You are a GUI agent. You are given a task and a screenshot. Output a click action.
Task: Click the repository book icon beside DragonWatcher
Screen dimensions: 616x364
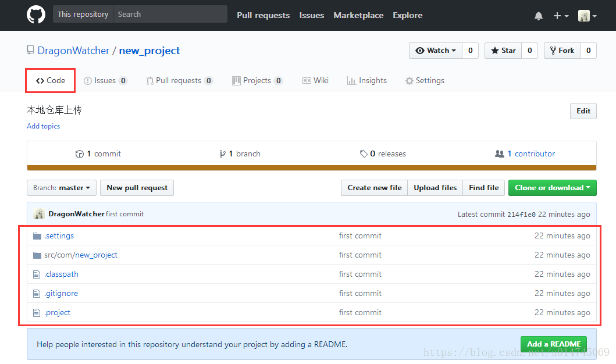[30, 50]
